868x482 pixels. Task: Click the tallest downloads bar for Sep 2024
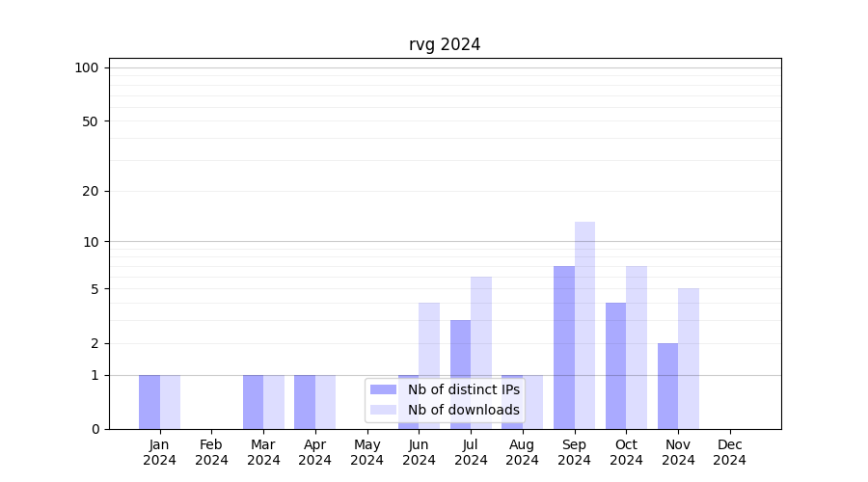tap(584, 325)
